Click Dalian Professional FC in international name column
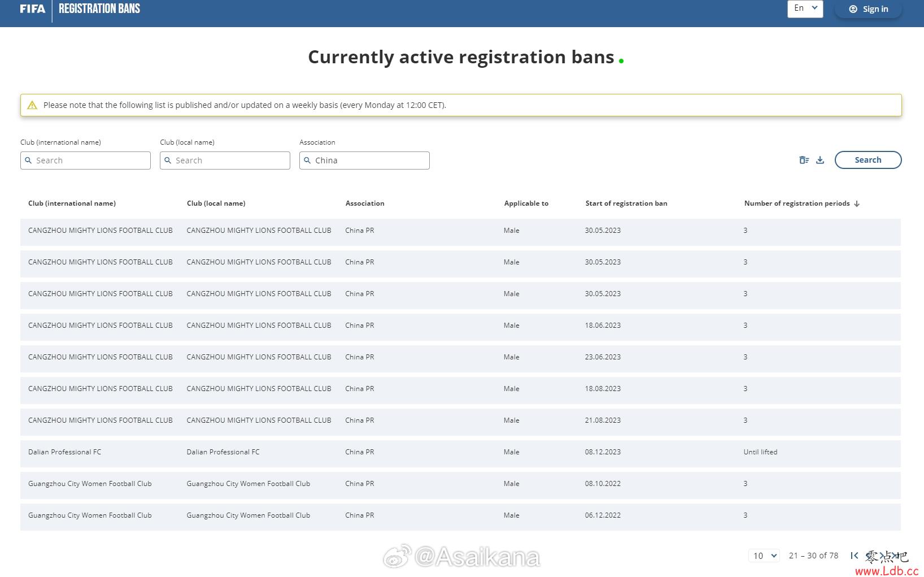 (x=64, y=452)
